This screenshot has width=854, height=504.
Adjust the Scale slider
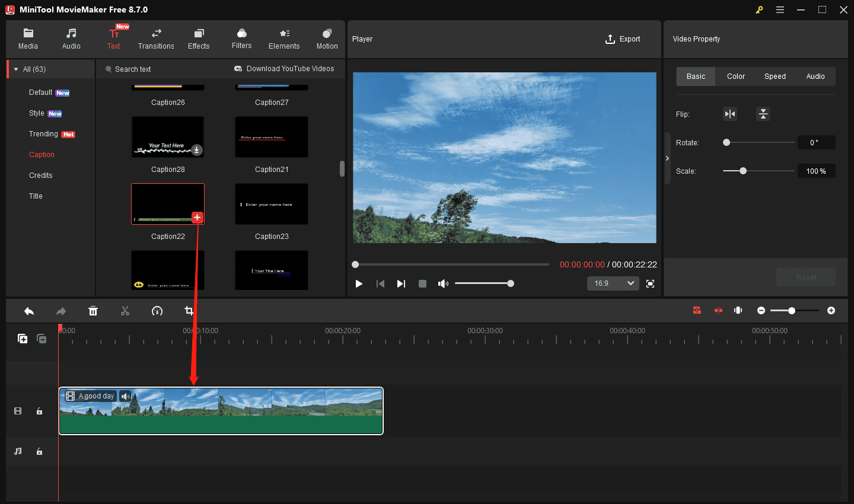point(759,171)
